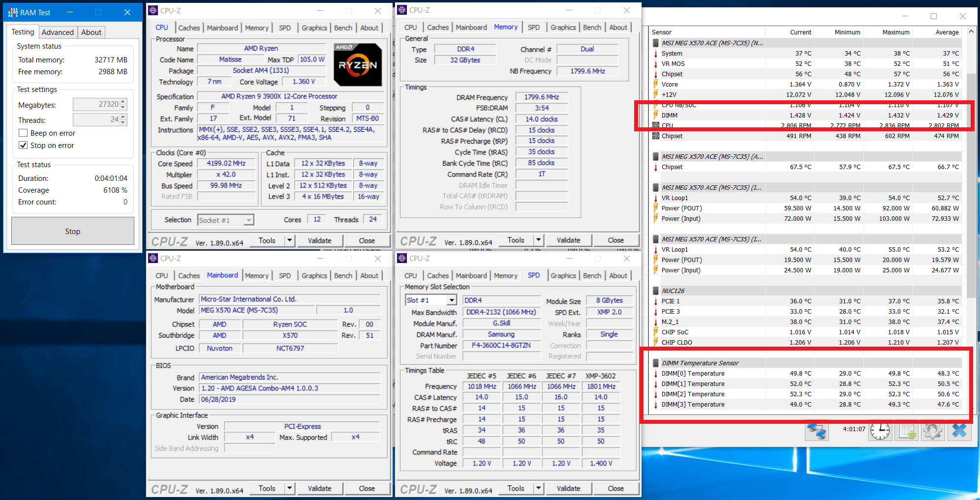The height and width of the screenshot is (500, 980).
Task: Open SPD tab in the Memory tab window
Action: 534,27
